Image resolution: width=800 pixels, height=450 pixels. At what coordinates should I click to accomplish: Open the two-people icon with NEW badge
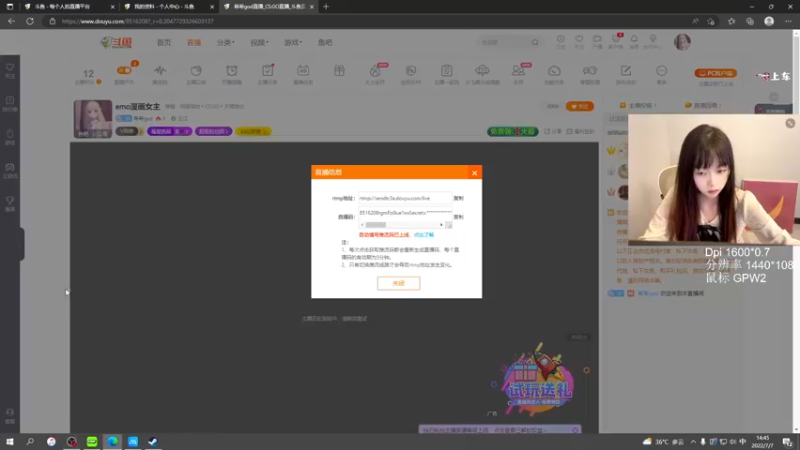click(518, 71)
